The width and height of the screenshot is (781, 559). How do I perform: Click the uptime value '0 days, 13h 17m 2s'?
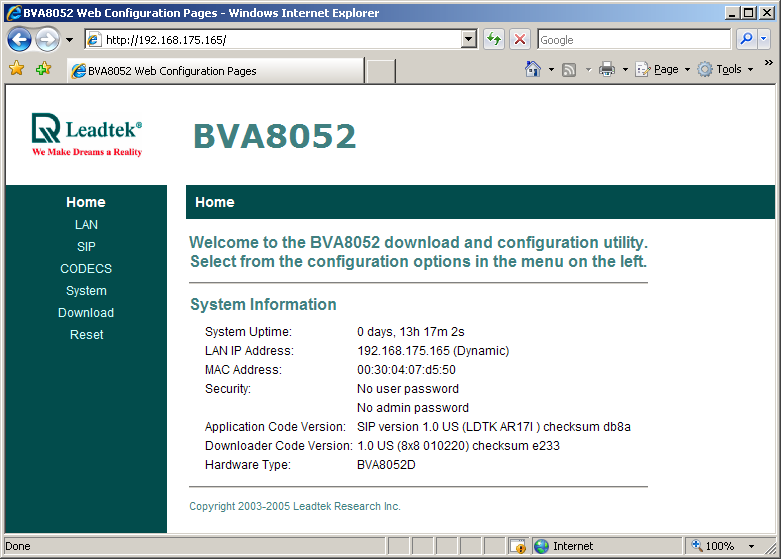pyautogui.click(x=410, y=332)
